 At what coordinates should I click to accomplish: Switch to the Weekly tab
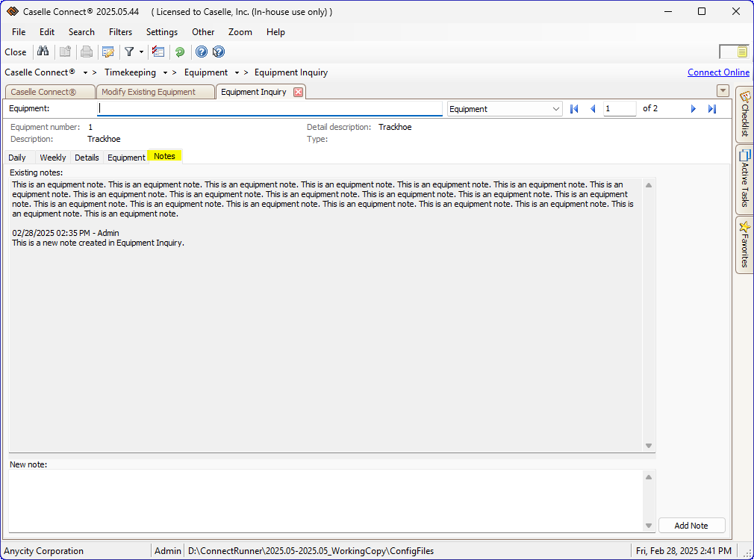[52, 158]
